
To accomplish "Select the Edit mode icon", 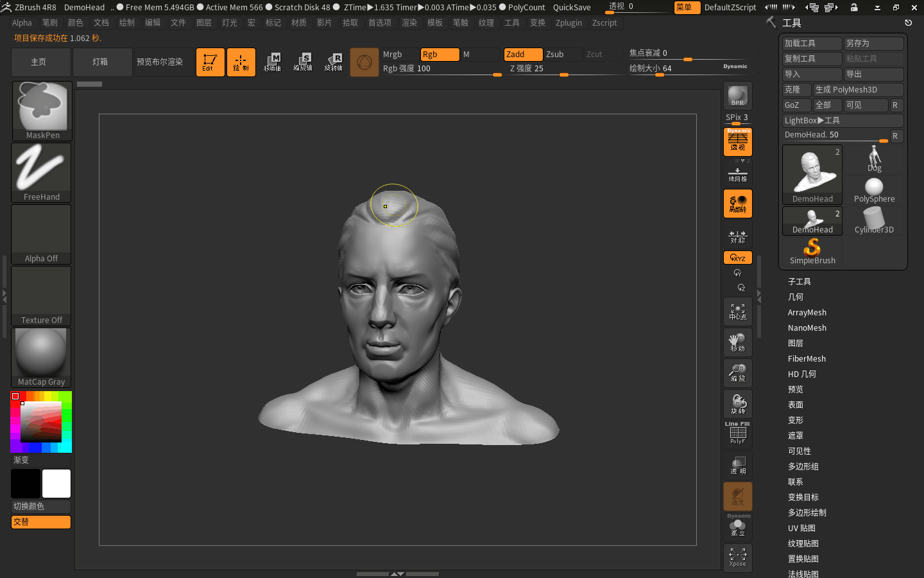I will 210,62.
